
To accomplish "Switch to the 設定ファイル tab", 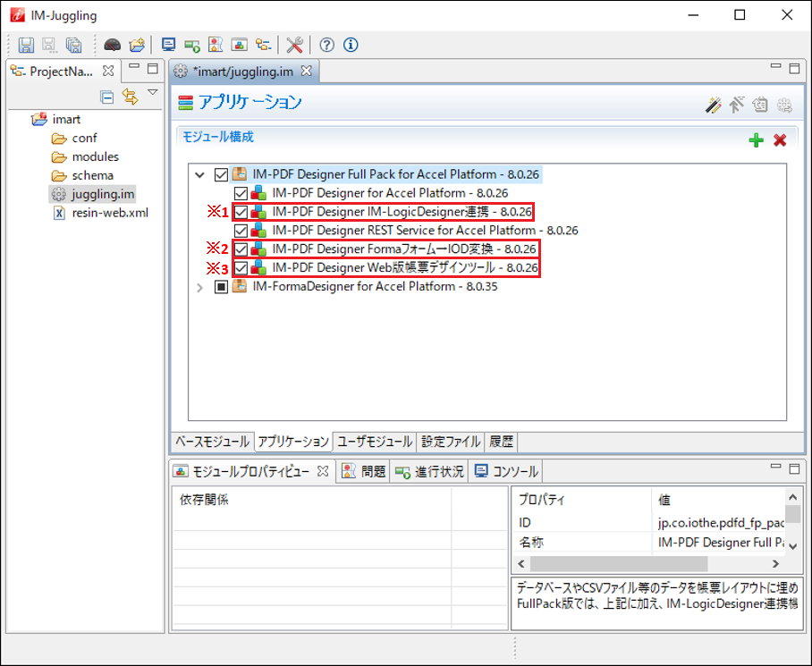I will 451,442.
